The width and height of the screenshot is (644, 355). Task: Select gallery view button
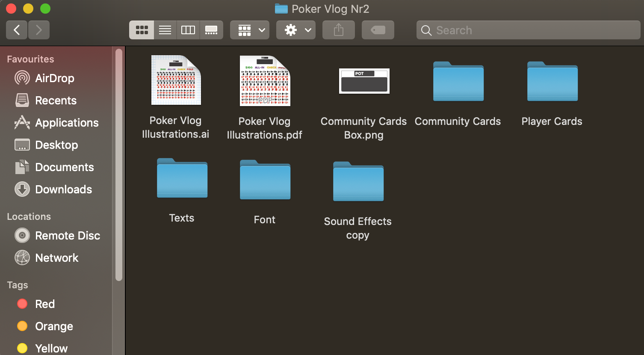click(211, 30)
